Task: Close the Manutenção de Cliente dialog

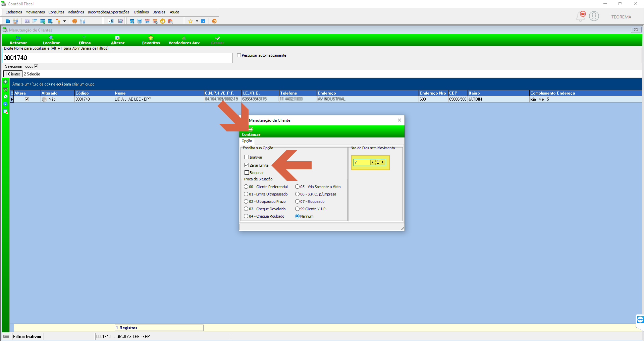Action: 399,120
